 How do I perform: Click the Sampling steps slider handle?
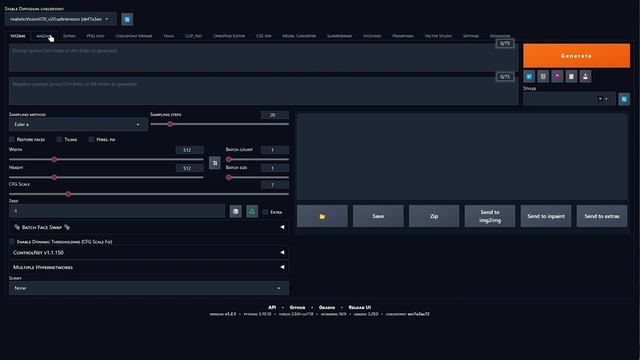(170, 124)
